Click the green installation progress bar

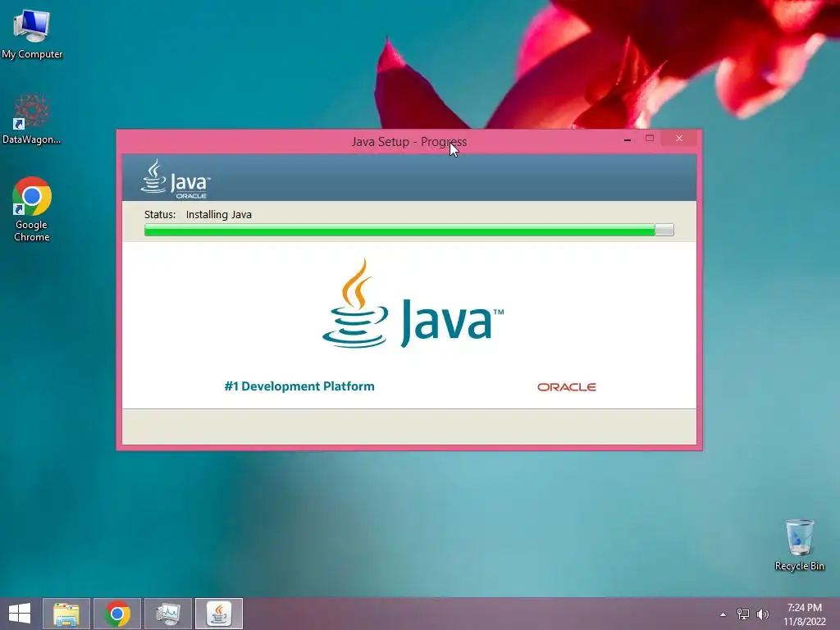(x=409, y=231)
